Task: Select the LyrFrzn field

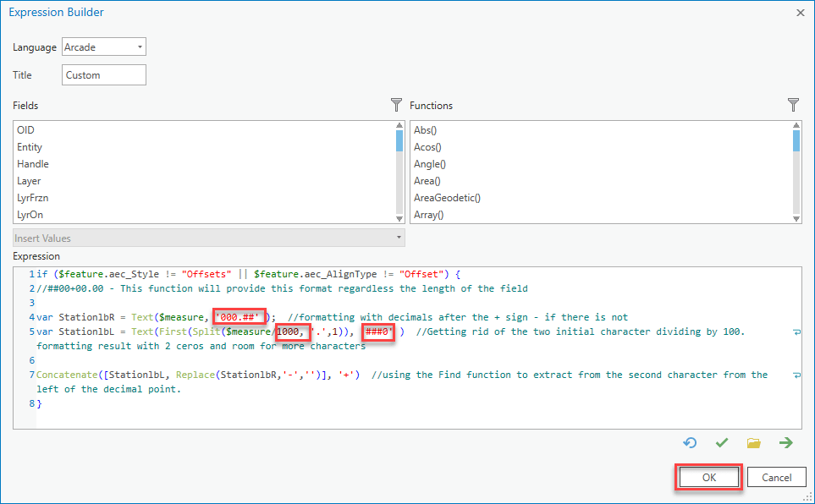Action: [x=34, y=198]
